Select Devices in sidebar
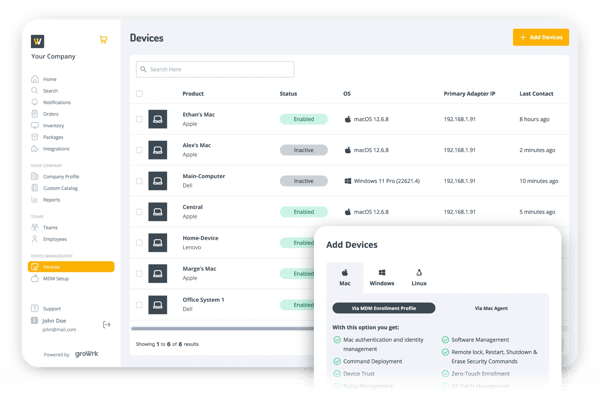Viewport: 600px width, 394px height. click(71, 267)
